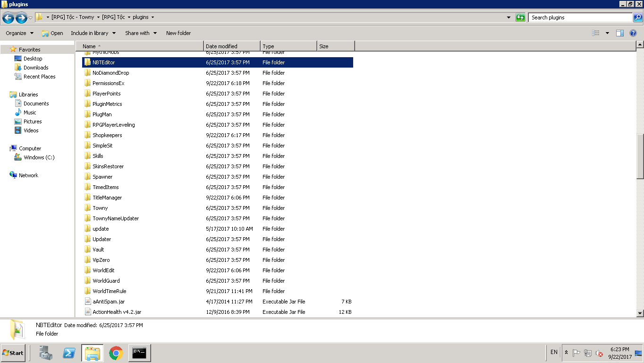Click the scroll down arrow

pyautogui.click(x=640, y=313)
